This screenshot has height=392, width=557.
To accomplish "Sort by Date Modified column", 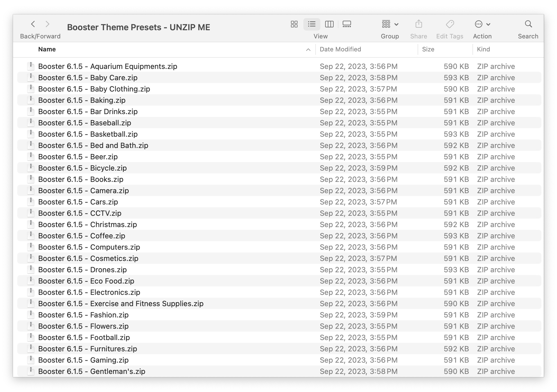I will pos(340,49).
